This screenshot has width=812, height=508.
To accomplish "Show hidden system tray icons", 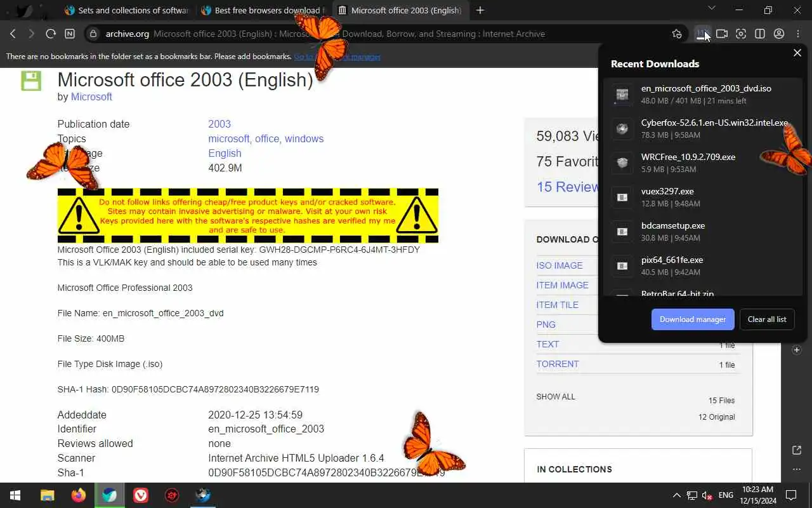I will [x=677, y=495].
